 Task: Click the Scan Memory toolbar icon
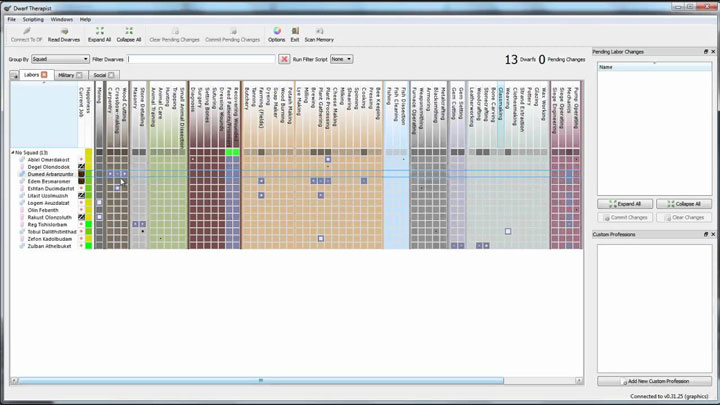(320, 31)
